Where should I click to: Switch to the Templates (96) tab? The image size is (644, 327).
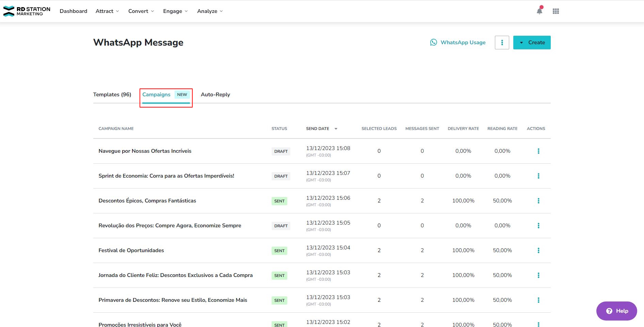(112, 95)
